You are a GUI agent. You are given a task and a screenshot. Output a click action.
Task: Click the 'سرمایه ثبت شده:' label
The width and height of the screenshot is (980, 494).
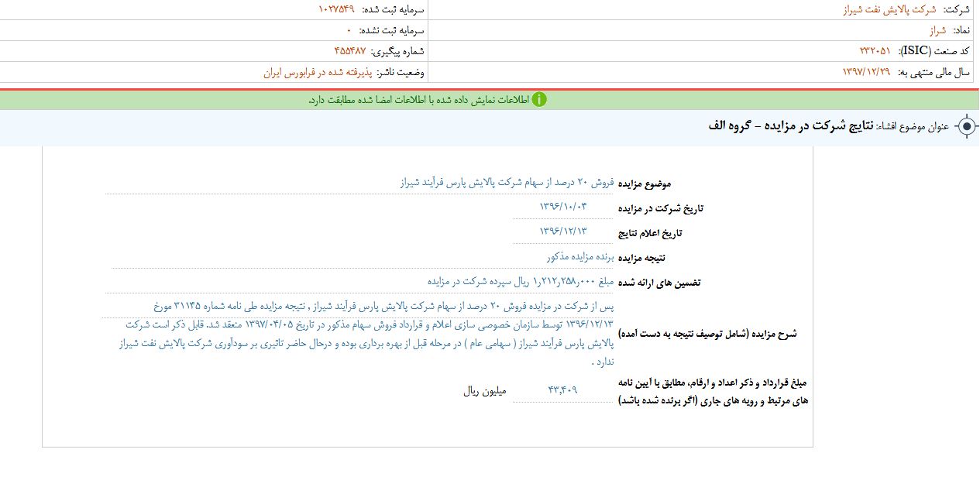point(391,10)
